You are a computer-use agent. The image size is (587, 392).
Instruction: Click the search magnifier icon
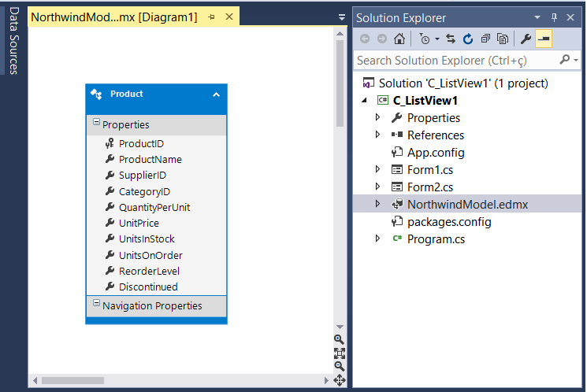[x=564, y=60]
